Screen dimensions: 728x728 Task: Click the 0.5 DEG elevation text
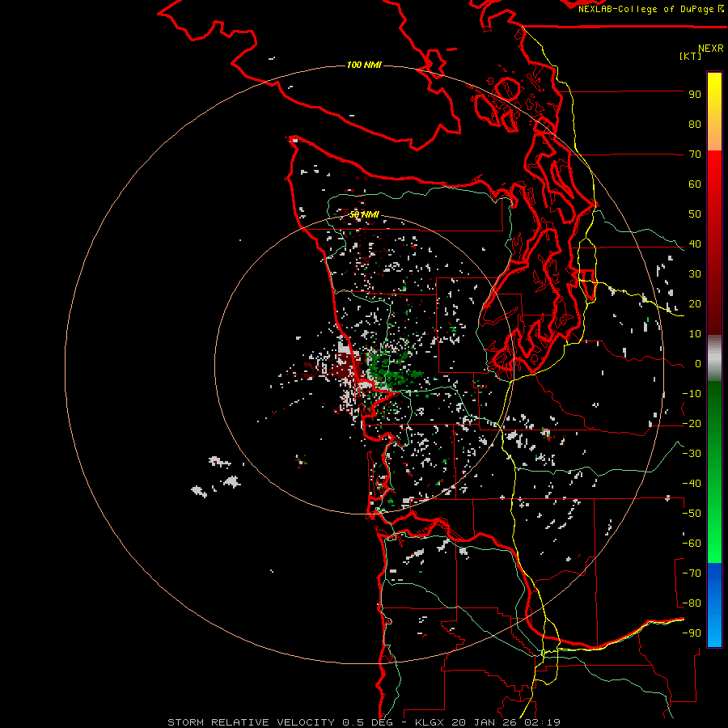pos(368,722)
